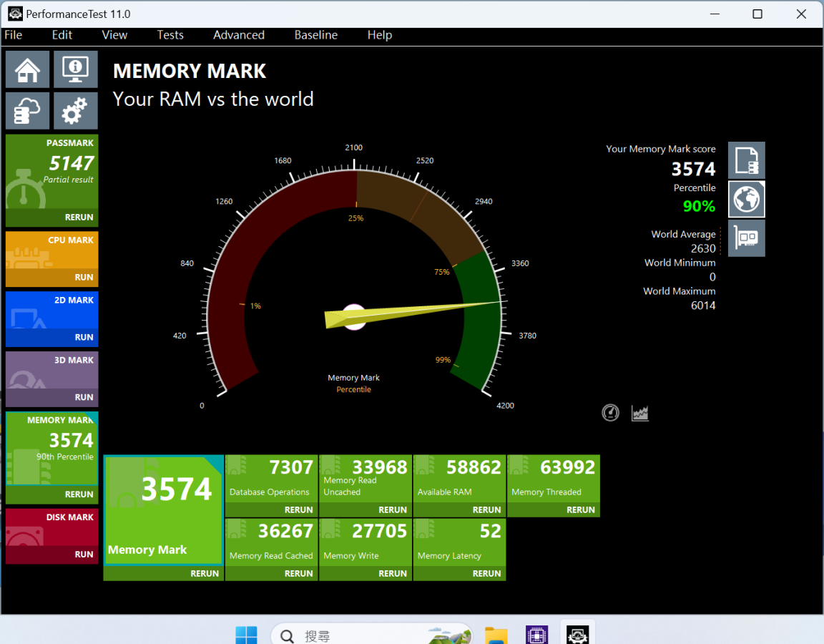Click the Windows Start icon in taskbar
This screenshot has height=644, width=824.
tap(247, 635)
